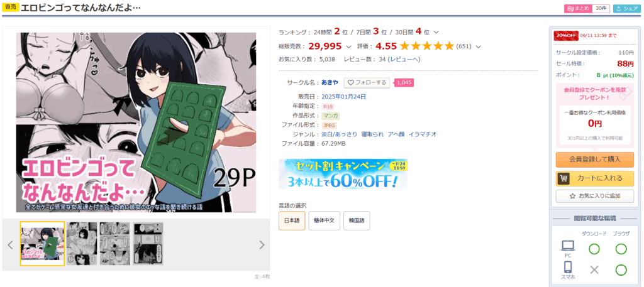The image size is (644, 287).
Task: Click the heart フォローする follow button
Action: [x=367, y=83]
